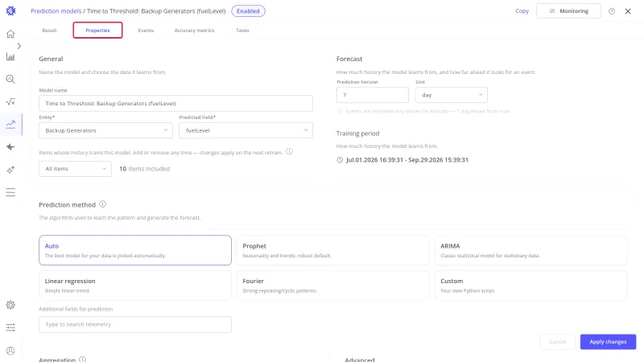Viewport: 644px width, 362px height.
Task: Open the sparkle AI sidebar icon
Action: pyautogui.click(x=10, y=170)
